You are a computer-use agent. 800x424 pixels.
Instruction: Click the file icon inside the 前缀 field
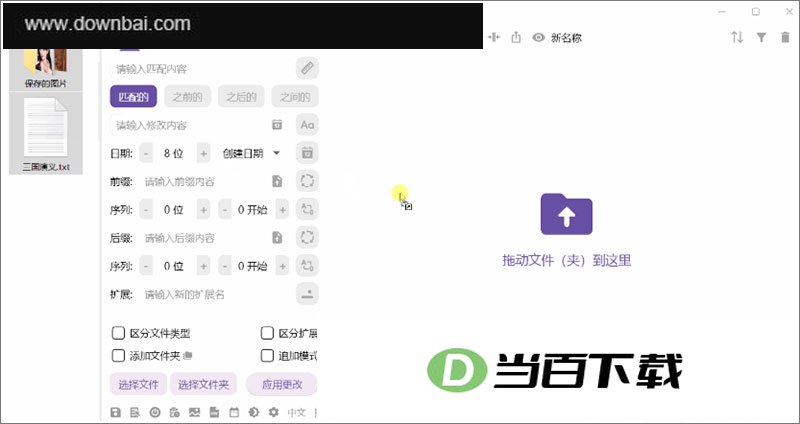click(x=277, y=181)
